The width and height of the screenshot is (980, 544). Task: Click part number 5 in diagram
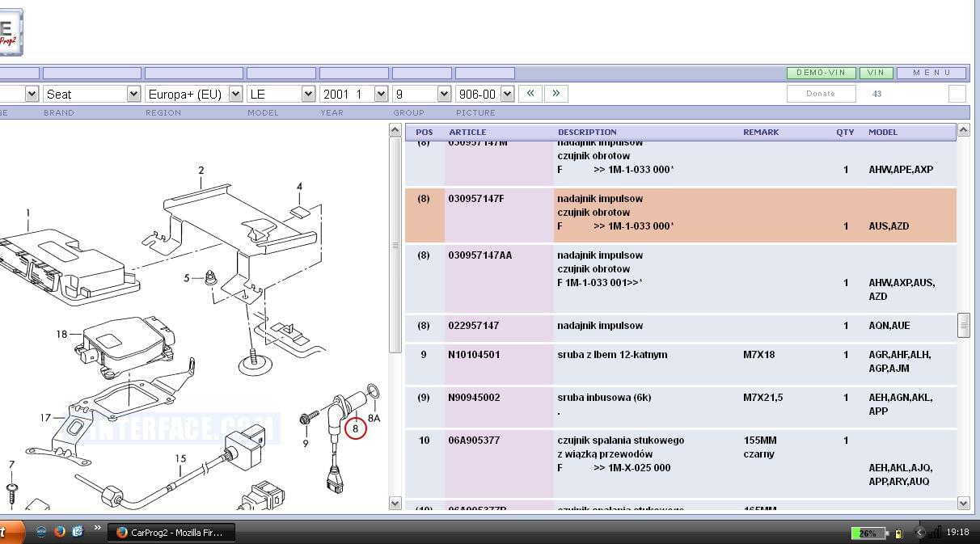pyautogui.click(x=187, y=278)
